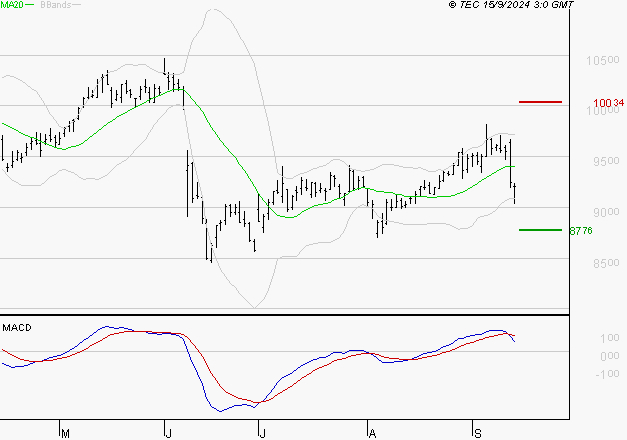Click the M month marker on time axis
Screen dimensions: 627x440
click(x=65, y=434)
